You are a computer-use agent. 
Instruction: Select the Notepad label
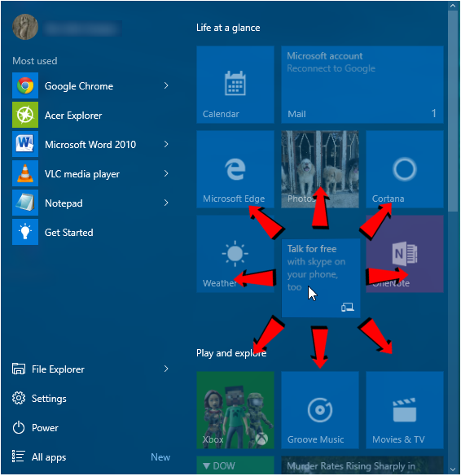point(64,203)
